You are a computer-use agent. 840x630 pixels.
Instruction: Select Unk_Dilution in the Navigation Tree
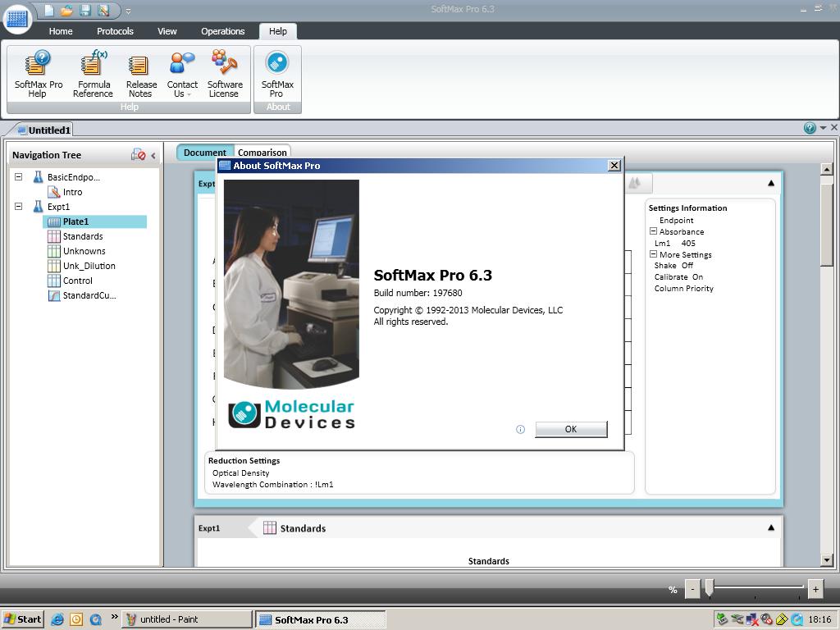81,266
